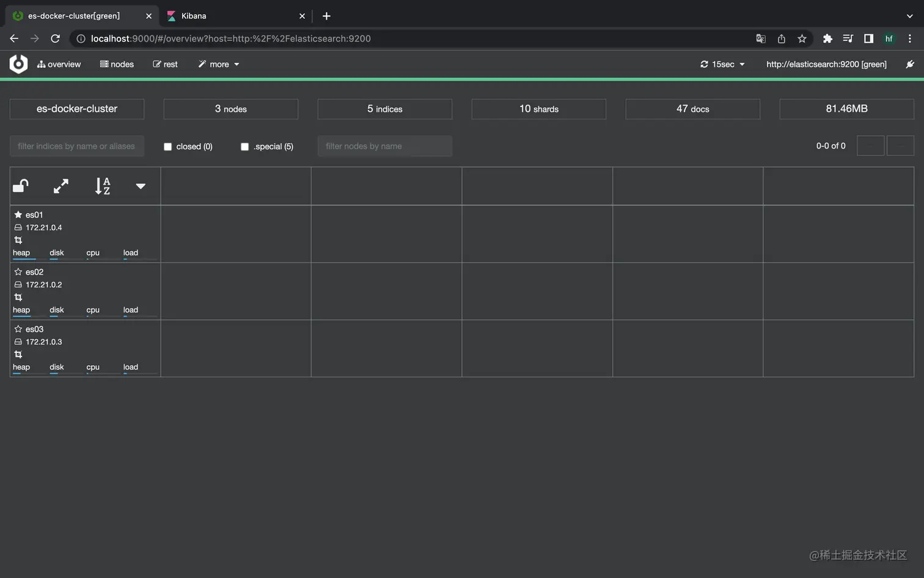Click the previous page button
Image resolution: width=924 pixels, height=578 pixels.
[x=870, y=146]
